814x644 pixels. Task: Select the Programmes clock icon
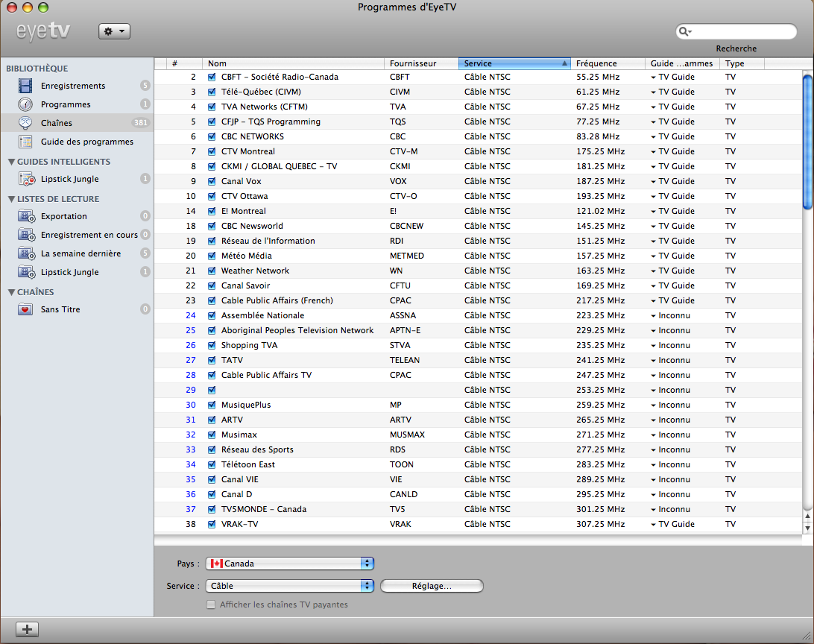[x=25, y=104]
